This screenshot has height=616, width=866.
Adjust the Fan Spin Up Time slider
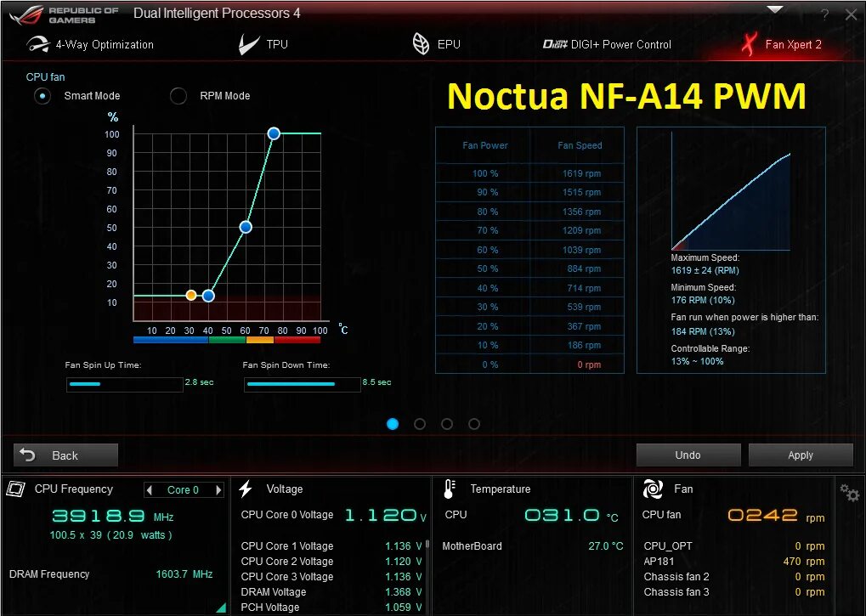point(124,384)
